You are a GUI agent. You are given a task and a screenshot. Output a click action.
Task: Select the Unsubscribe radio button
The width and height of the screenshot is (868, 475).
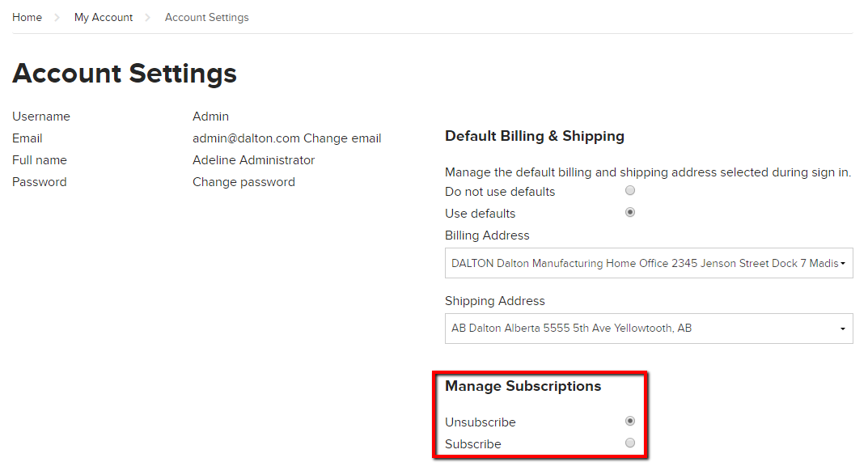click(629, 421)
